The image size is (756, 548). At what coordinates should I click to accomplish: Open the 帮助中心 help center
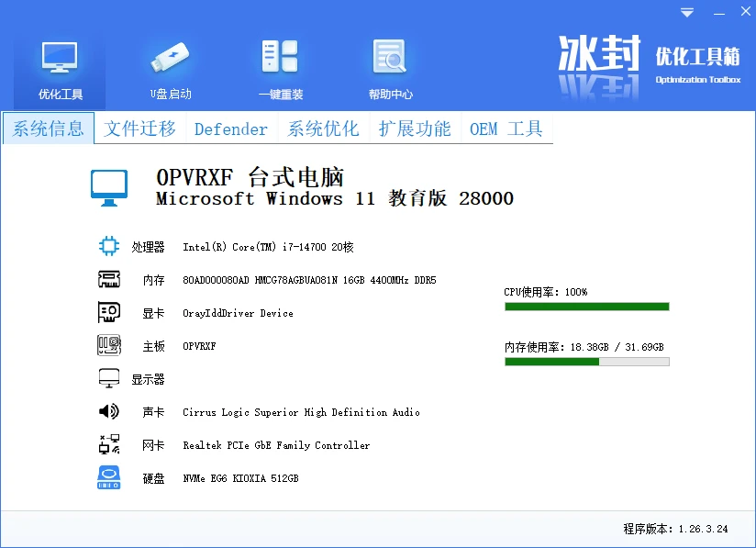pos(390,71)
